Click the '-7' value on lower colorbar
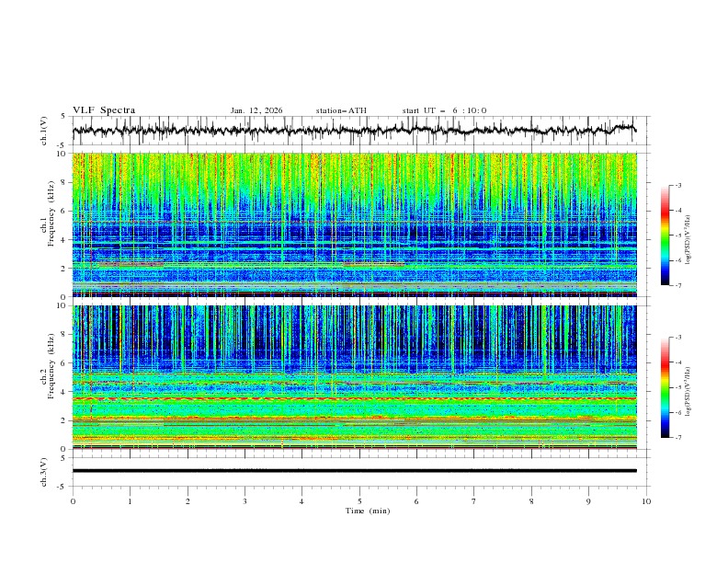The height and width of the screenshot is (563, 728). tap(678, 437)
